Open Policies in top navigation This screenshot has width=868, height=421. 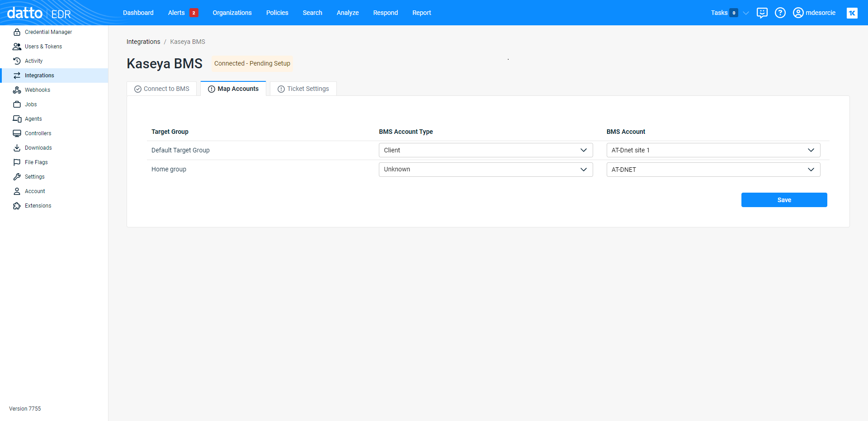[277, 13]
